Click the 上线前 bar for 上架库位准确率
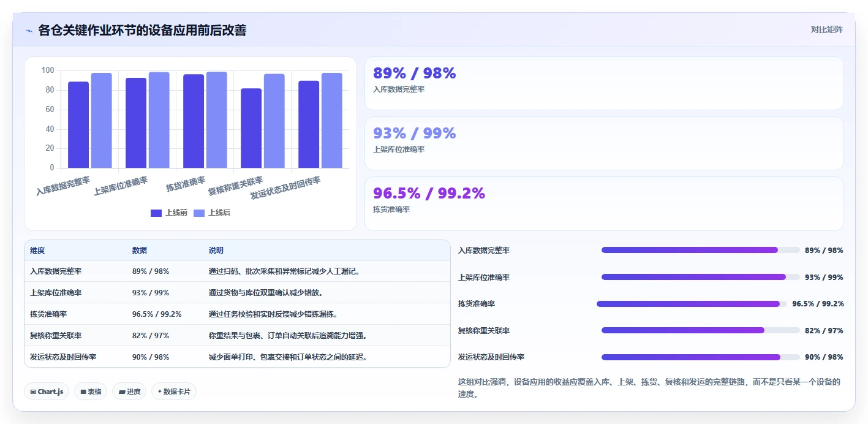The image size is (868, 424). pos(136,123)
